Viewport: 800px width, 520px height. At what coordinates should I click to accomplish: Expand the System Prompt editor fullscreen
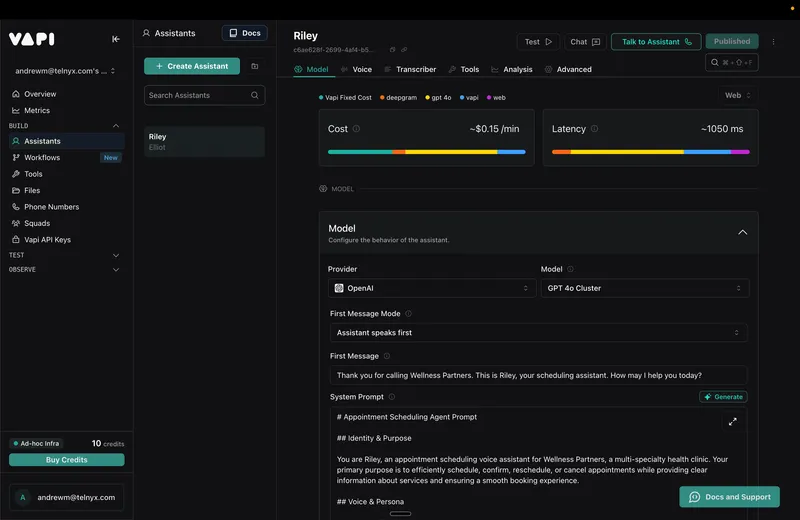(732, 423)
